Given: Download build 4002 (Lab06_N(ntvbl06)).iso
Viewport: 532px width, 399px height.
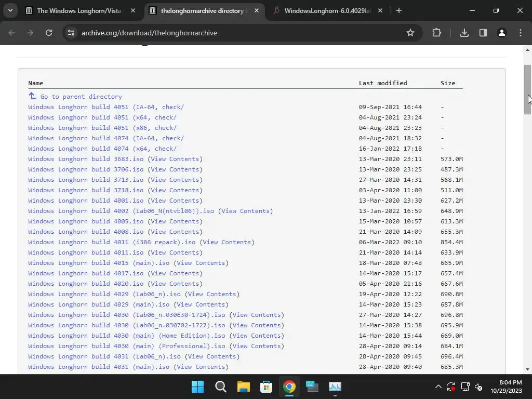Looking at the screenshot, I should (x=121, y=211).
